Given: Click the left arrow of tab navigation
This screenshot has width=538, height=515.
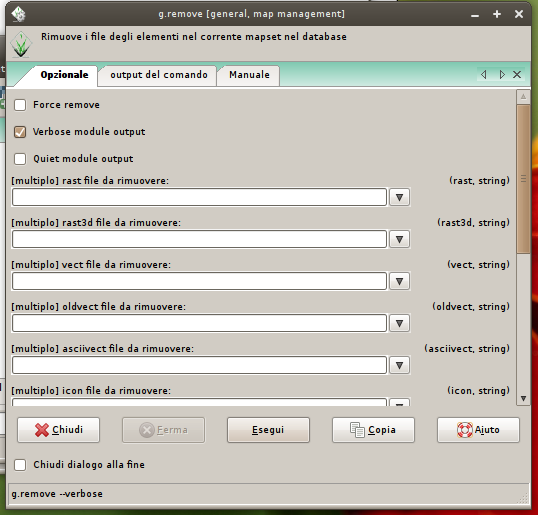Looking at the screenshot, I should [x=484, y=74].
